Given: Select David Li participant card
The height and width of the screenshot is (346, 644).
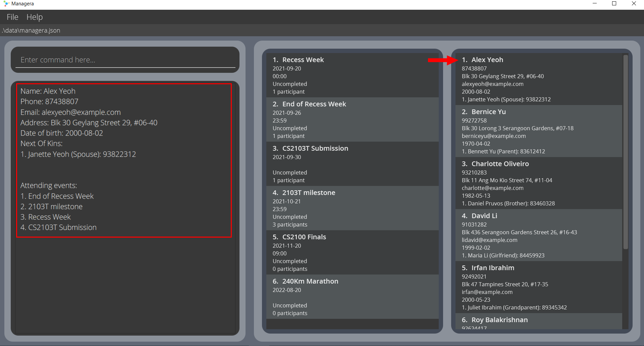Looking at the screenshot, I should click(x=539, y=235).
